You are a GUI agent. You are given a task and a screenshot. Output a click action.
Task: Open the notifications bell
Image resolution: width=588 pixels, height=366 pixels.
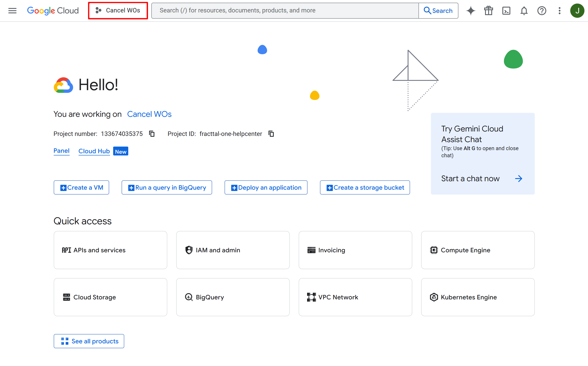524,11
